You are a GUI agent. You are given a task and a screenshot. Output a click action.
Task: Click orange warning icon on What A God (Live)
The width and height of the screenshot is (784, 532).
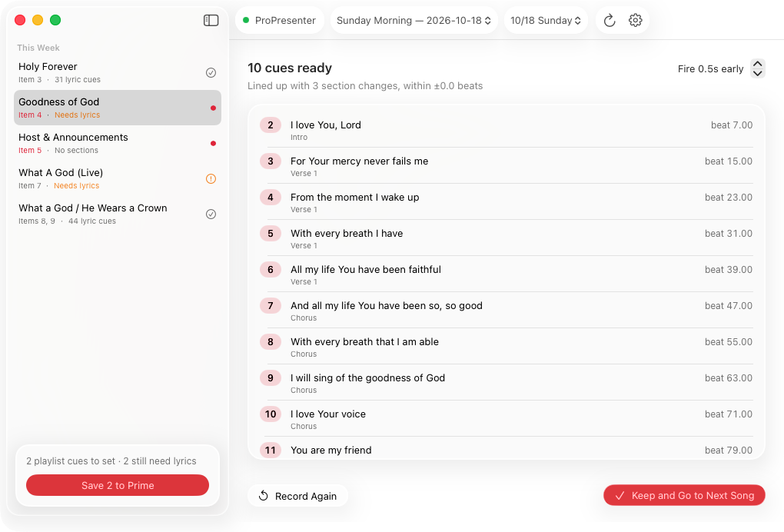[x=211, y=178]
